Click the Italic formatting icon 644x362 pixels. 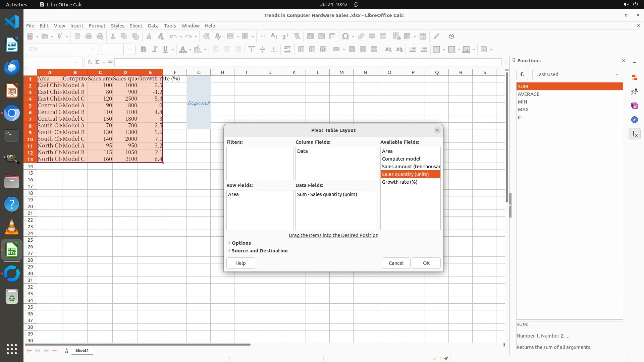coord(155,50)
